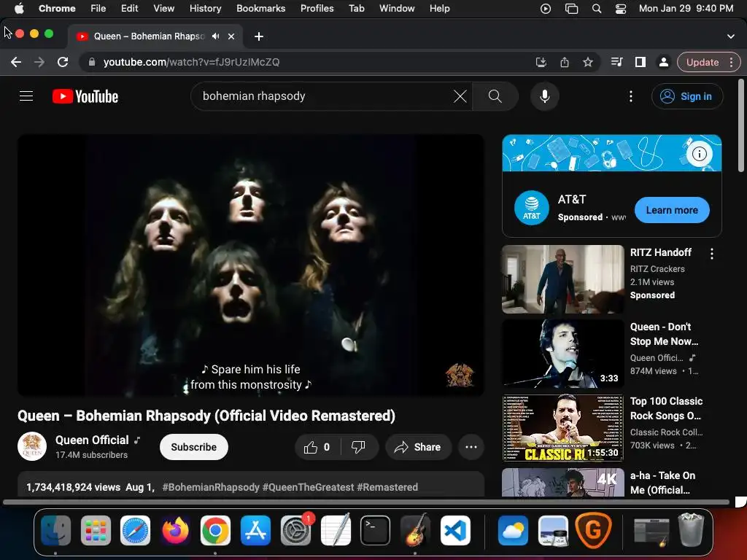Reload the page

63,62
